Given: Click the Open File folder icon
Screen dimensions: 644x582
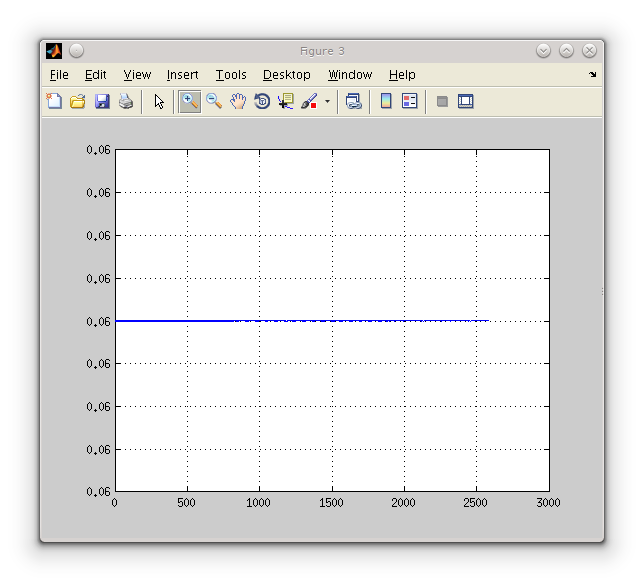Looking at the screenshot, I should click(78, 101).
